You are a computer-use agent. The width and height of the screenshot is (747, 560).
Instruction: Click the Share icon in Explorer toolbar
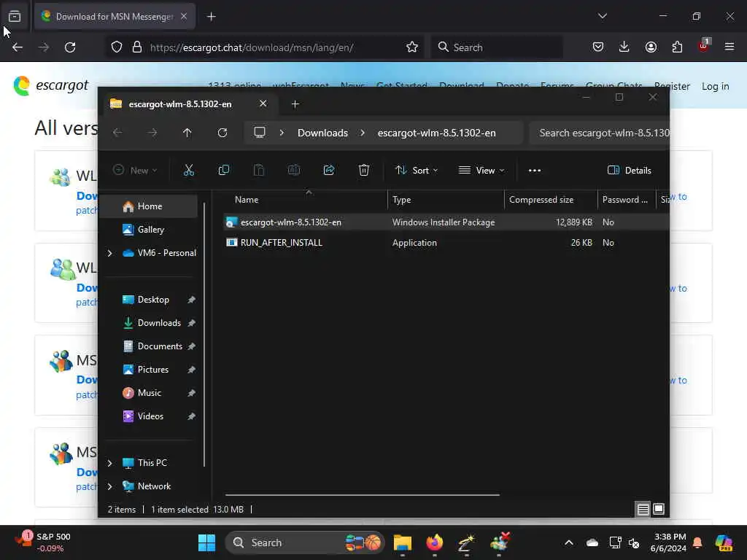tap(329, 170)
